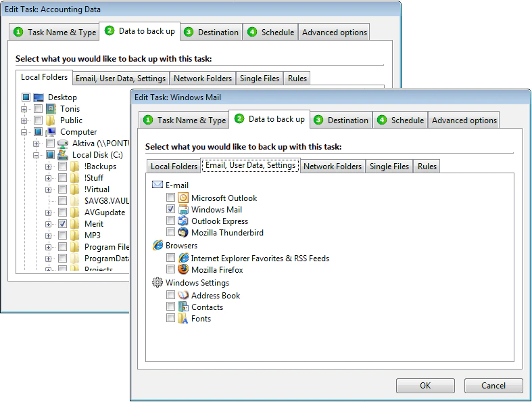The image size is (532, 402).
Task: Expand the Merit folder node
Action: [x=48, y=224]
